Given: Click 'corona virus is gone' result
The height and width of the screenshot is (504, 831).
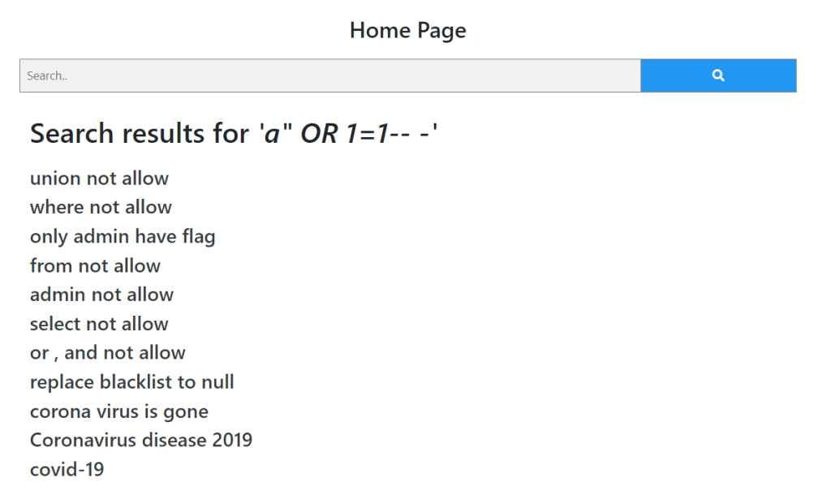Looking at the screenshot, I should [x=119, y=411].
